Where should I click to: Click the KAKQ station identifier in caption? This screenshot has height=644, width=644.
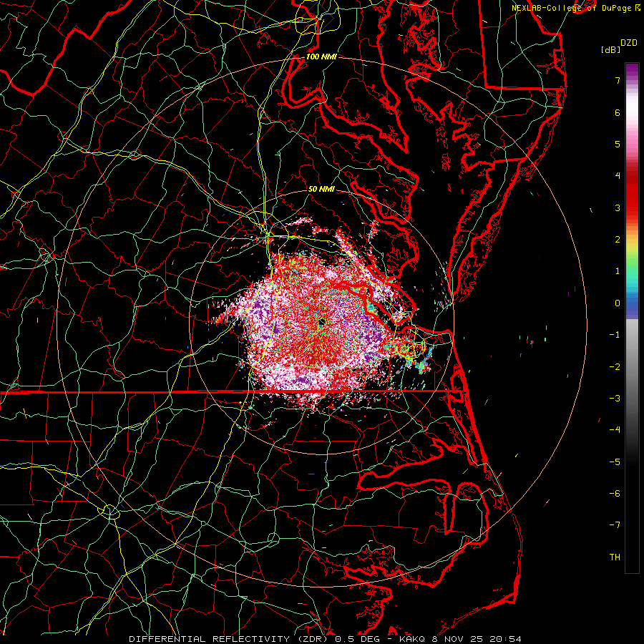pos(412,639)
